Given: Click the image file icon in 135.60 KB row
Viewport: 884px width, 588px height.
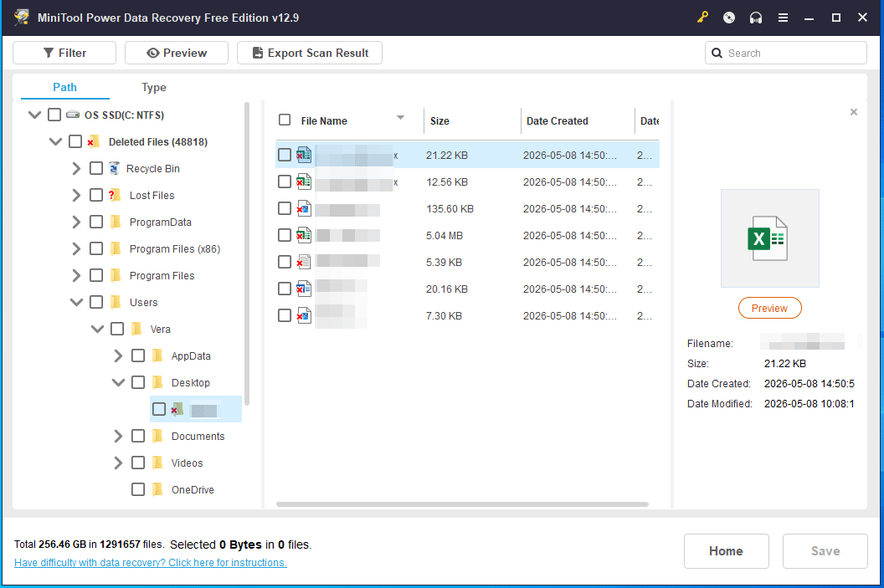Looking at the screenshot, I should (304, 208).
